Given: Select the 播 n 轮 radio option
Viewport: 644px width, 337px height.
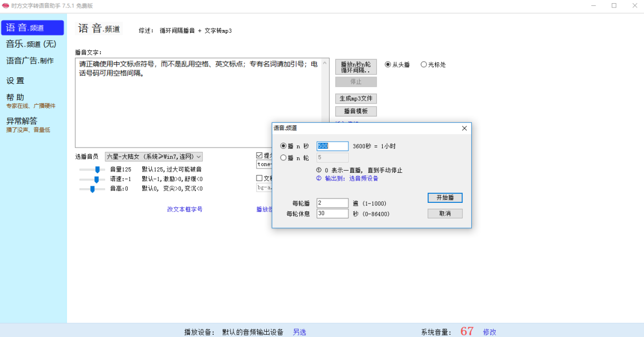Looking at the screenshot, I should 283,156.
